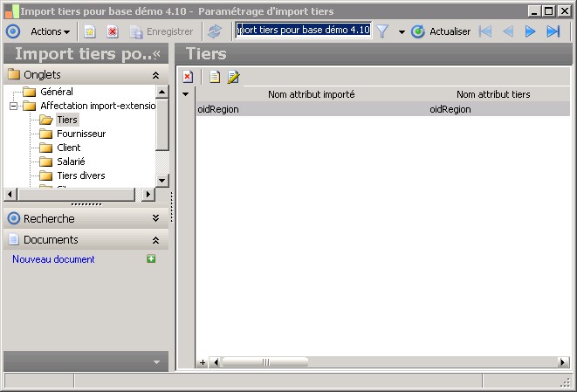Click the grid horizontal scrollbar thumb

pyautogui.click(x=265, y=362)
